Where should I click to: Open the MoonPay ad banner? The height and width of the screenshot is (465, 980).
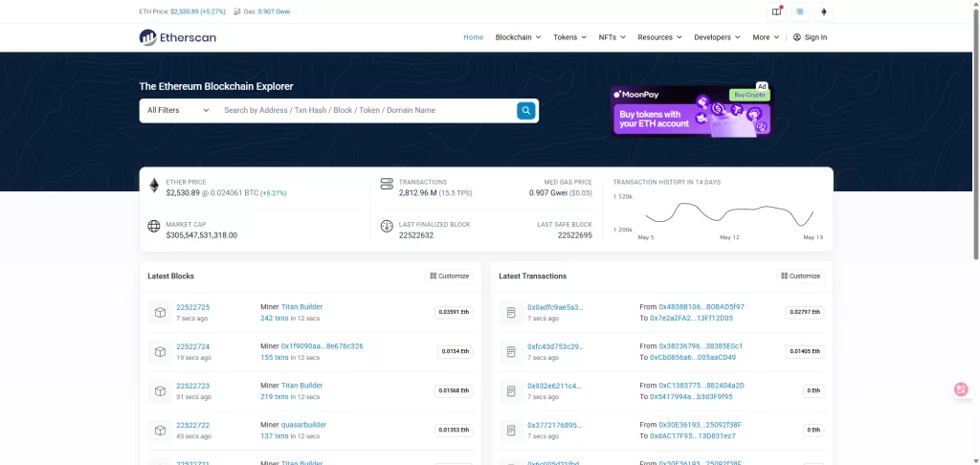pyautogui.click(x=691, y=111)
